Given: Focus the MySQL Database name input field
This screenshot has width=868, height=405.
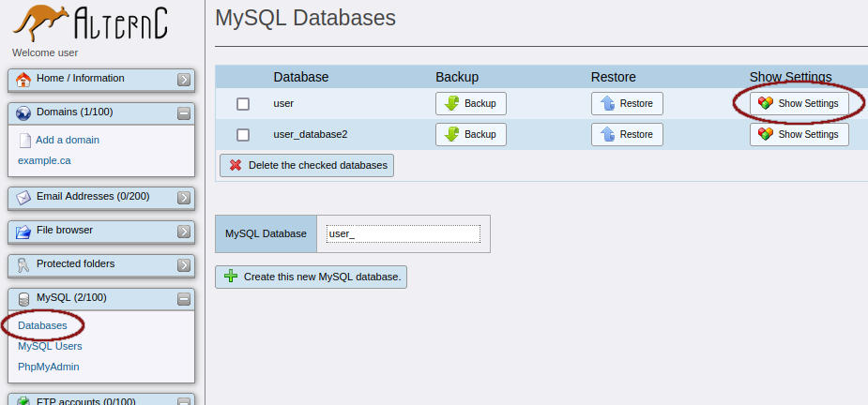Looking at the screenshot, I should 403,233.
